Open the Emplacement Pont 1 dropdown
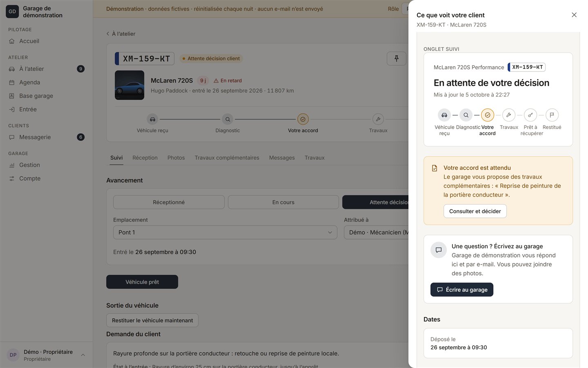Image resolution: width=588 pixels, height=368 pixels. [x=225, y=232]
